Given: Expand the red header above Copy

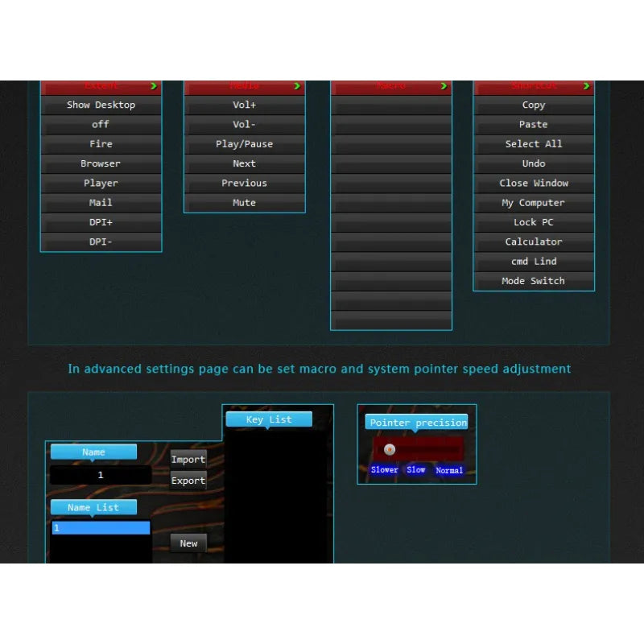Looking at the screenshot, I should (x=533, y=87).
